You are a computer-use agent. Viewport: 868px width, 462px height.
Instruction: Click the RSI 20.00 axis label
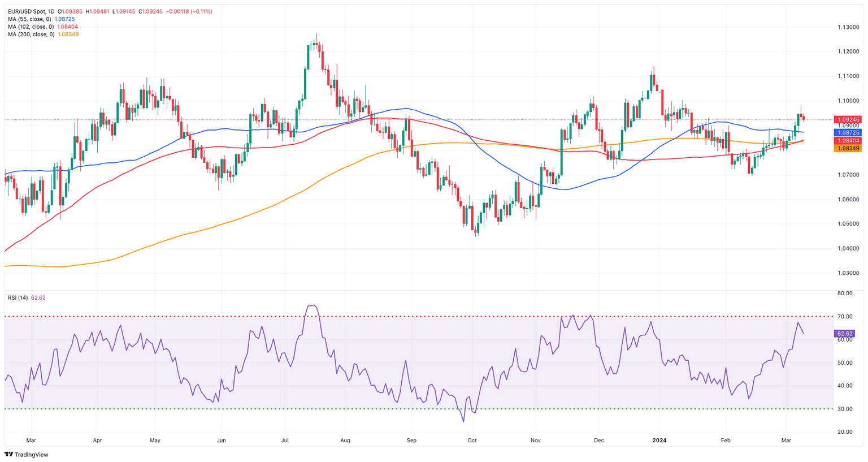[845, 432]
